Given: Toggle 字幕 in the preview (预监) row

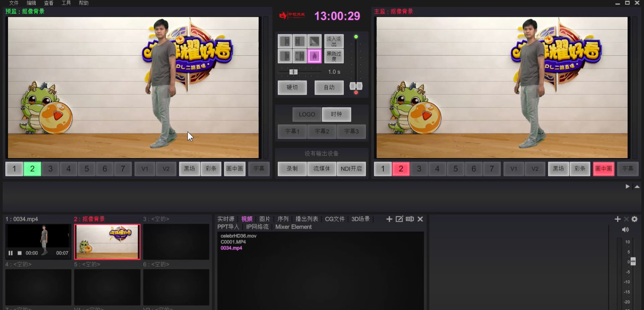Looking at the screenshot, I should click(x=259, y=169).
